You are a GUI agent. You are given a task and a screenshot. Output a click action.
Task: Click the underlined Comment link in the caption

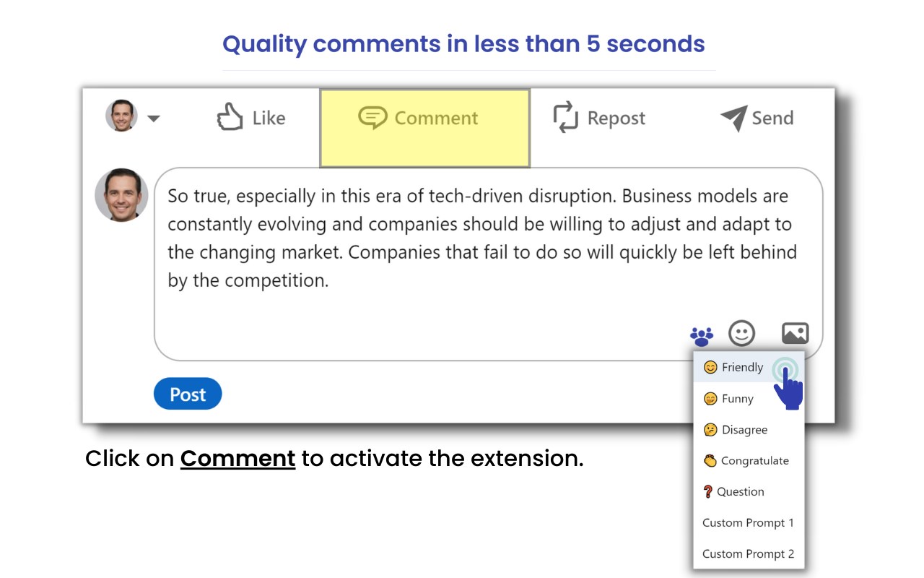click(237, 459)
